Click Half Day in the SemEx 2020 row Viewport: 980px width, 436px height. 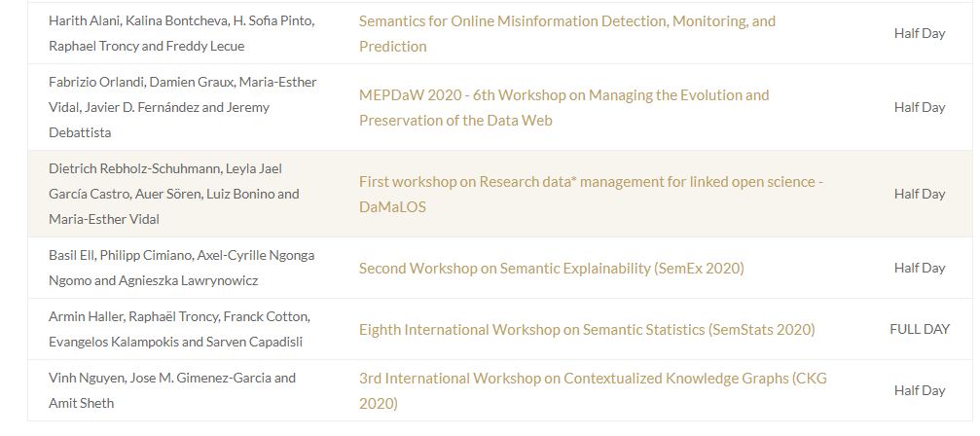point(919,268)
